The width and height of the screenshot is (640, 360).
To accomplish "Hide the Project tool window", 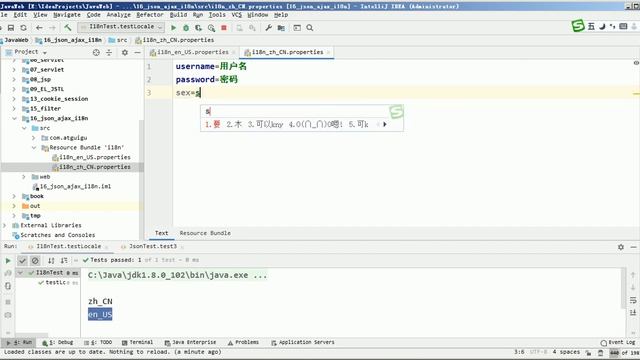I will [138, 52].
